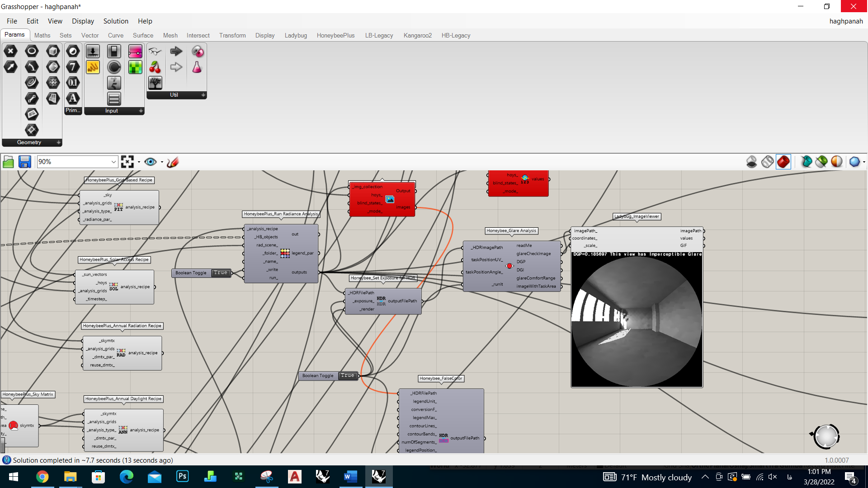Flip the Boolean Toggle near Honeybee_FalseColor
This screenshot has width=868, height=488.
[348, 375]
